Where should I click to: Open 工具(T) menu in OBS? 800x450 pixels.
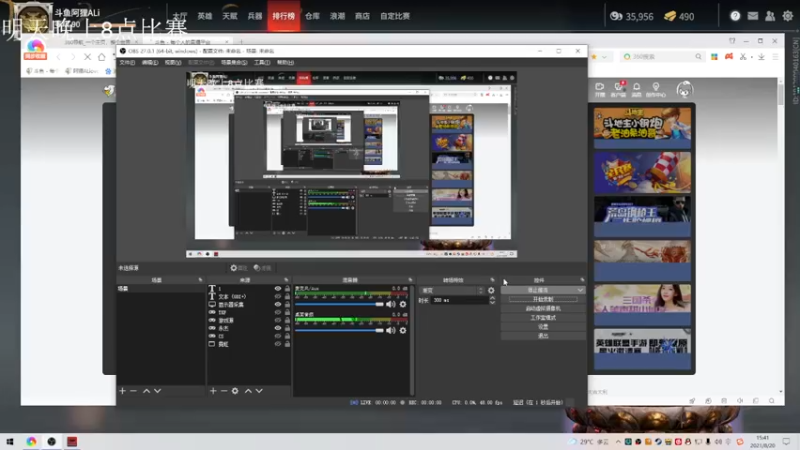click(x=262, y=63)
